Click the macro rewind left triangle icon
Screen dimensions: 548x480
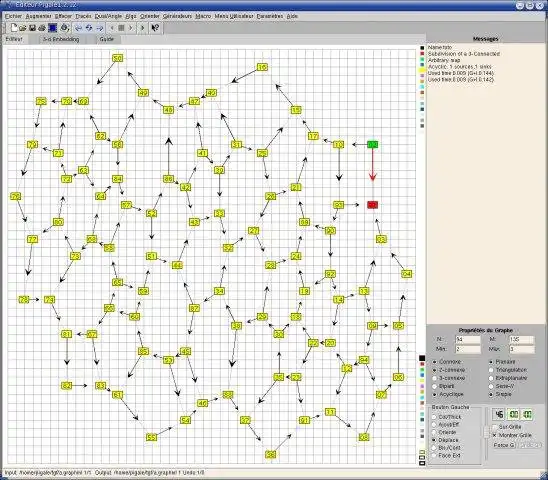[x=112, y=28]
